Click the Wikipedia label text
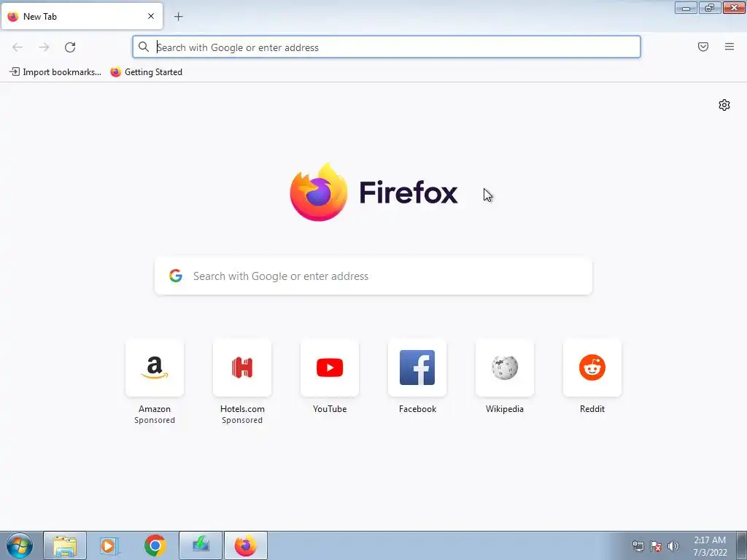 [x=505, y=409]
